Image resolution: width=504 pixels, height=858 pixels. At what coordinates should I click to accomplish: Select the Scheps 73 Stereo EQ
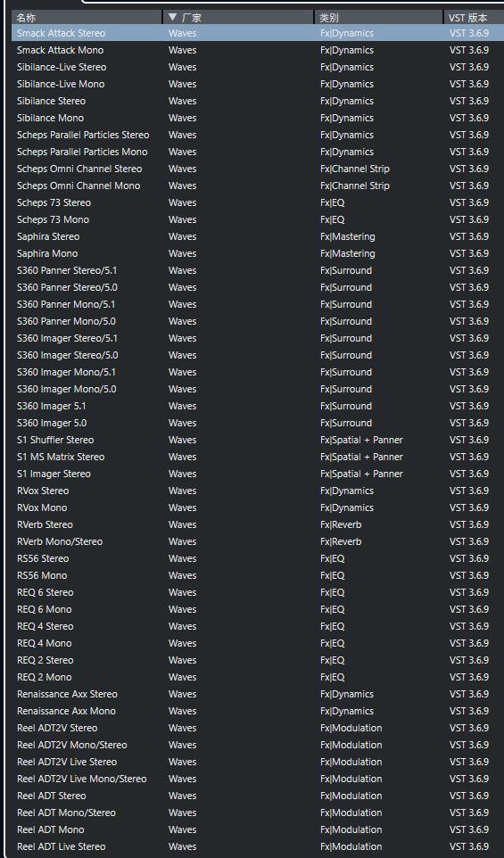click(x=258, y=202)
